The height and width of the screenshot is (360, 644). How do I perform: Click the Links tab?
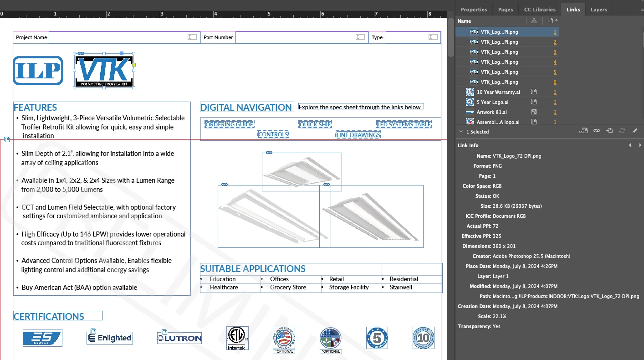click(573, 10)
